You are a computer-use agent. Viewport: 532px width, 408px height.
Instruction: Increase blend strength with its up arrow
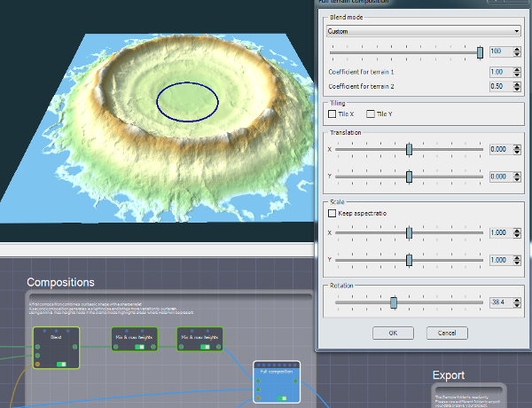(x=517, y=49)
